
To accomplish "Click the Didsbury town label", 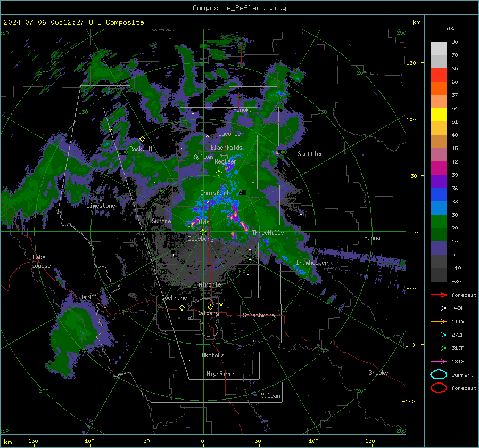I will click(201, 239).
